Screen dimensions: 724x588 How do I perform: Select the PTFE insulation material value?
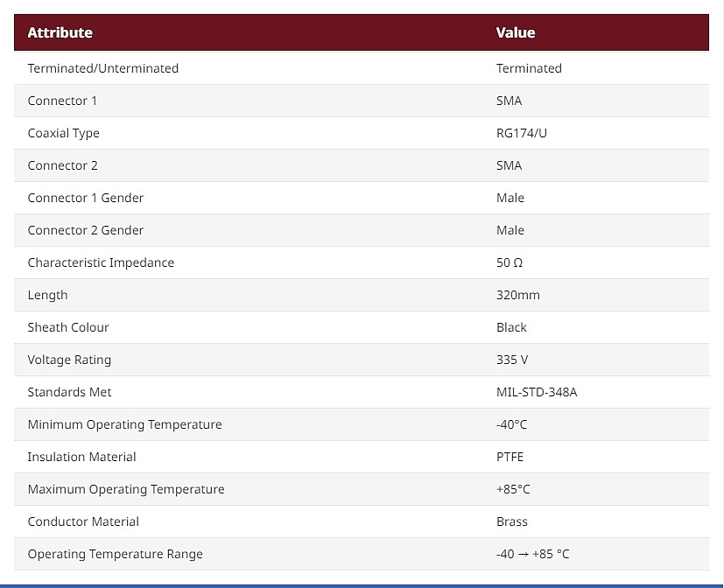pos(510,457)
